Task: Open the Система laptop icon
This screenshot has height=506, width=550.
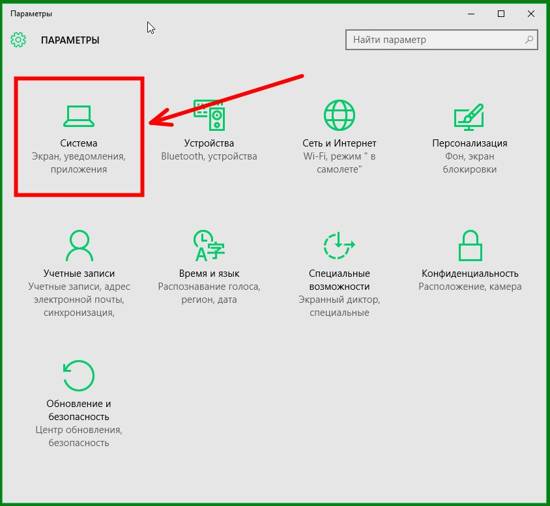Action: [79, 116]
